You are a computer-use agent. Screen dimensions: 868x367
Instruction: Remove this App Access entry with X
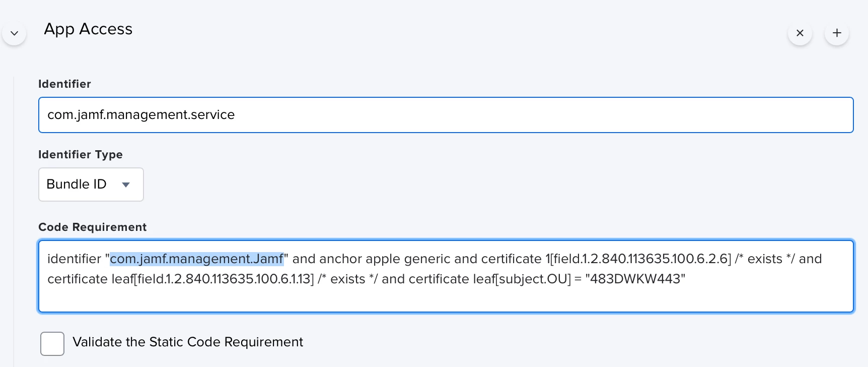tap(800, 33)
